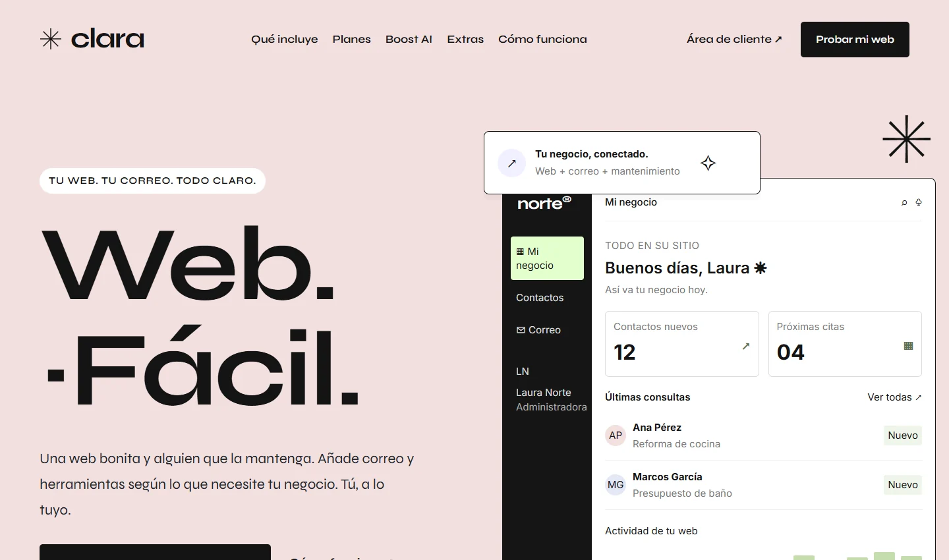Select Mi negocio in the dashboard sidebar
949x560 pixels.
pyautogui.click(x=547, y=258)
